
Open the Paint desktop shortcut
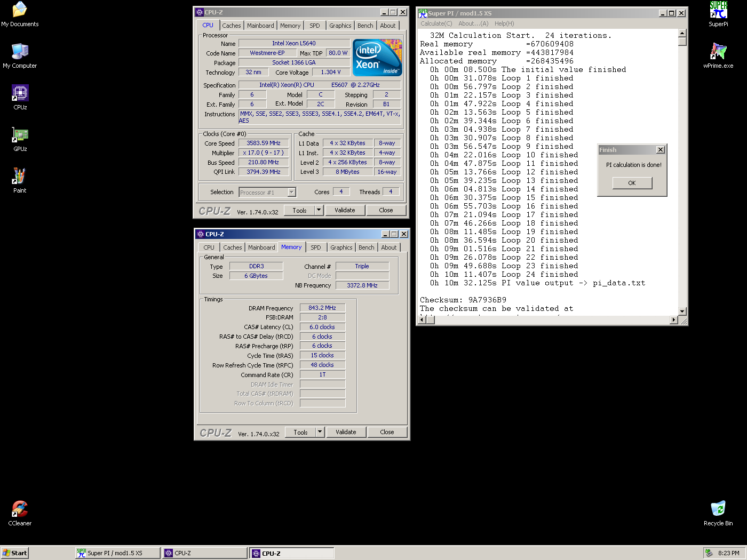coord(20,181)
